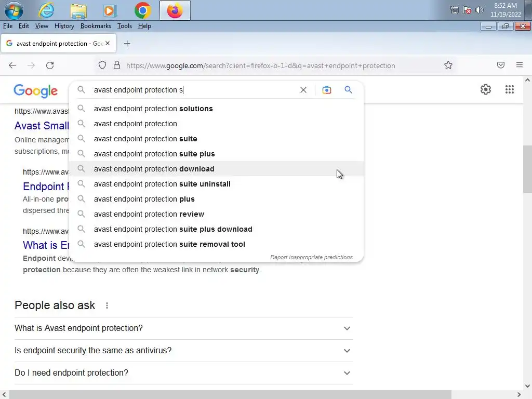The height and width of the screenshot is (399, 532).
Task: Click the vertical scrollbar down arrow
Action: pyautogui.click(x=527, y=386)
